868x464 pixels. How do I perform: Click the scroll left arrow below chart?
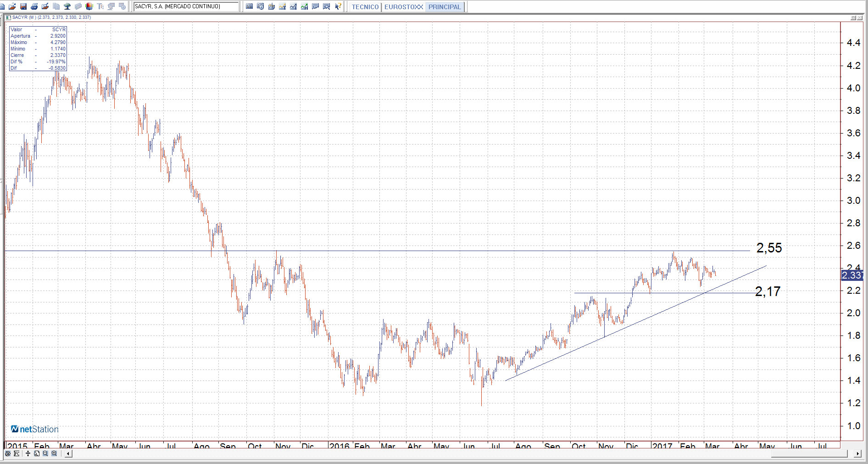[x=68, y=454]
